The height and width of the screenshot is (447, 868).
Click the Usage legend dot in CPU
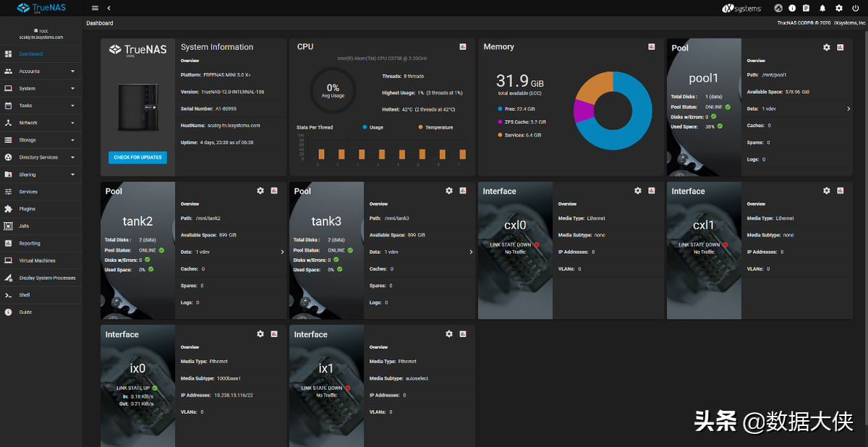(364, 127)
